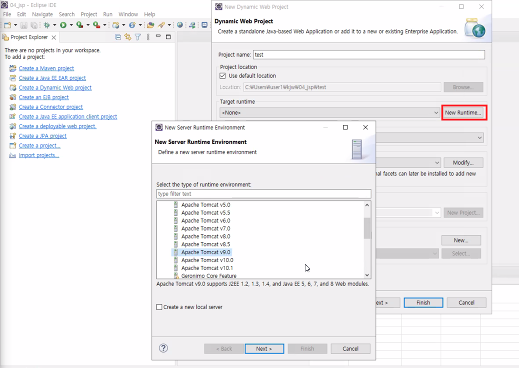Click Create a Maven project link
This screenshot has width=519, height=368.
coord(46,68)
